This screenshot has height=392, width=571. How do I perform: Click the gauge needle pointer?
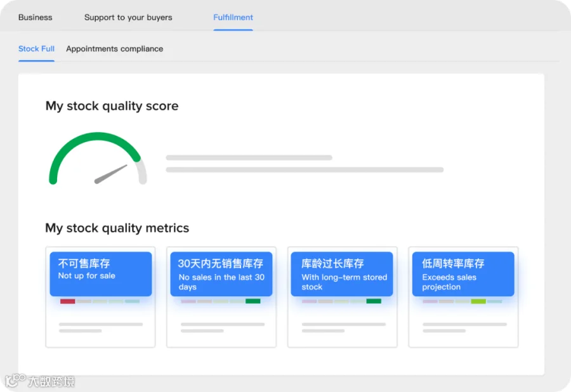tap(110, 174)
